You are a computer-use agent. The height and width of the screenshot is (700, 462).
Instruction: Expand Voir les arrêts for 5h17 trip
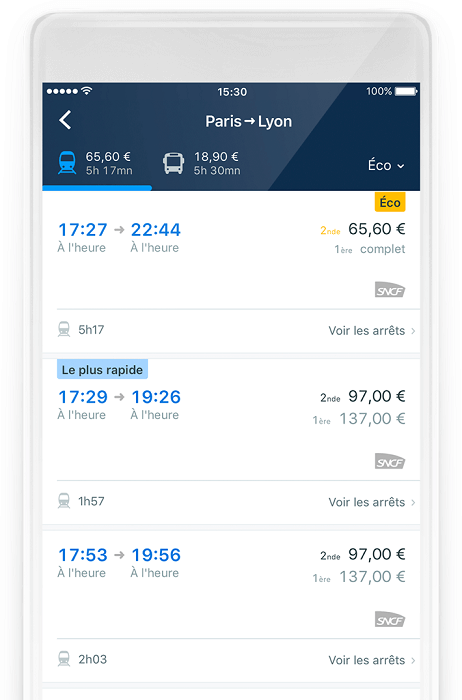pyautogui.click(x=372, y=331)
